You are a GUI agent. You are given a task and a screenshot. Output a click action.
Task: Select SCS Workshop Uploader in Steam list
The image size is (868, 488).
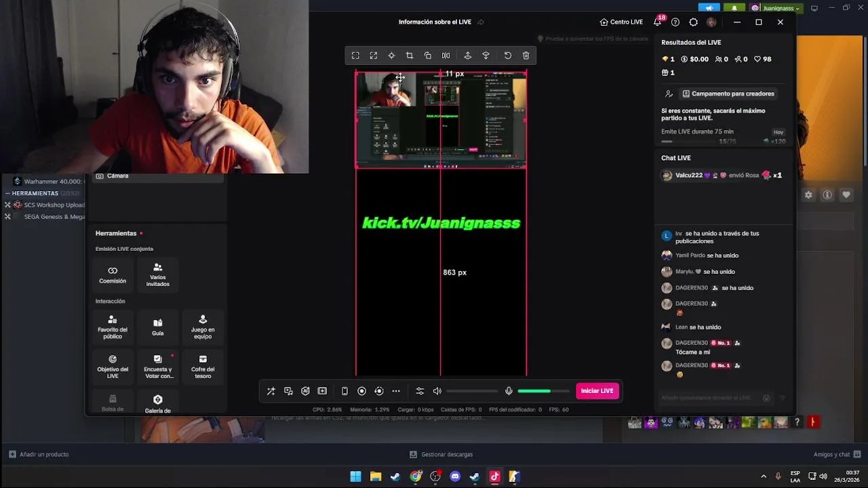(49, 205)
